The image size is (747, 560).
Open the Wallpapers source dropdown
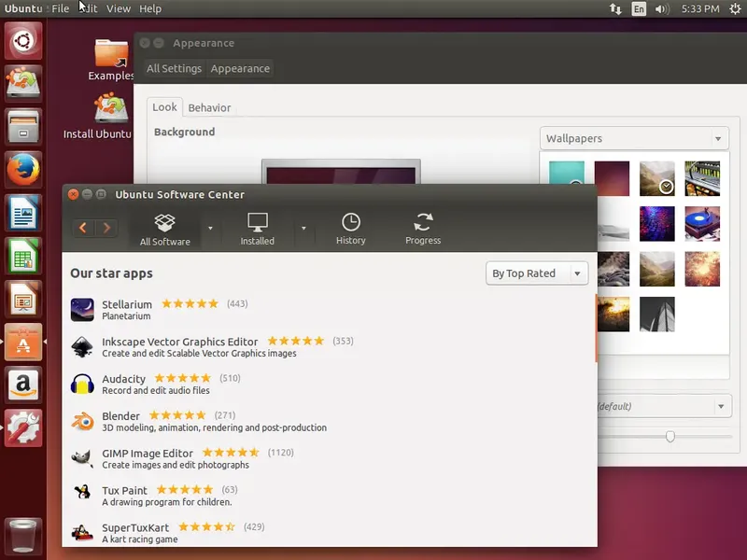[634, 138]
